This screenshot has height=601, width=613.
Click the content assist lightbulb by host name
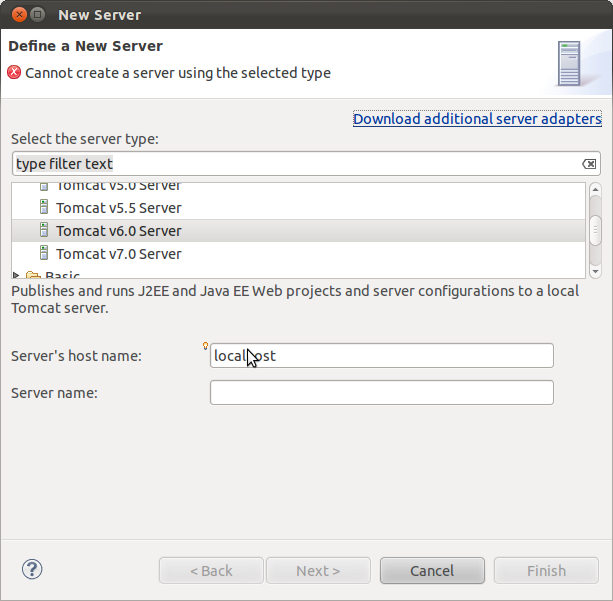coord(205,346)
